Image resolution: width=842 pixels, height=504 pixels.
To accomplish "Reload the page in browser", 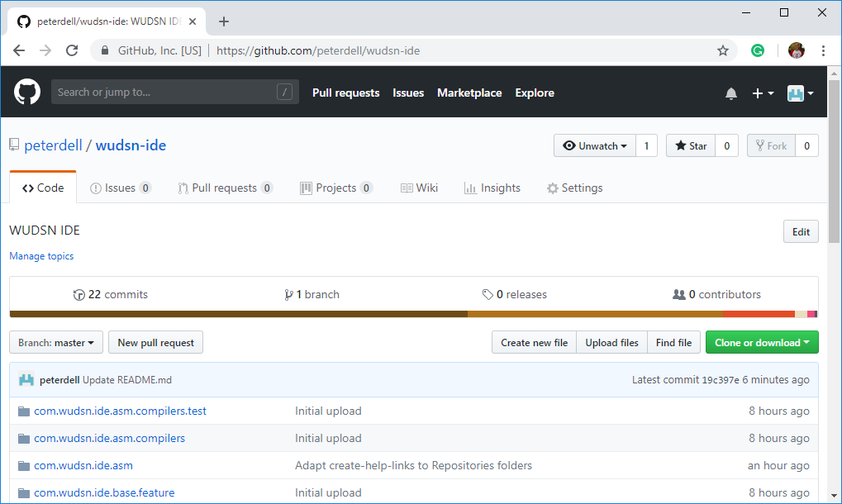I will point(72,50).
